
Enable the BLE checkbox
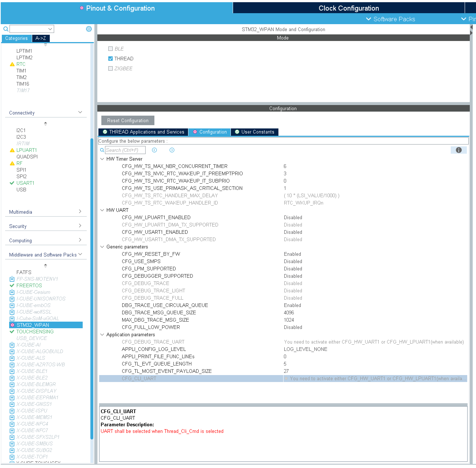pos(110,49)
